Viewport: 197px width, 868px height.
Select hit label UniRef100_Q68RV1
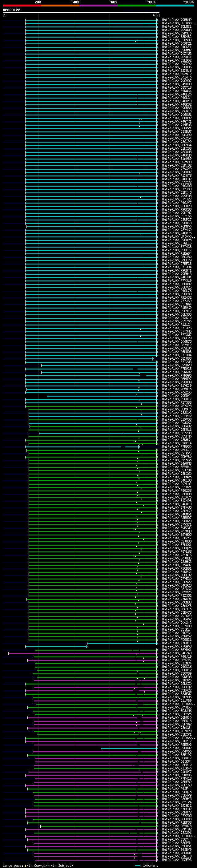[x=177, y=128]
